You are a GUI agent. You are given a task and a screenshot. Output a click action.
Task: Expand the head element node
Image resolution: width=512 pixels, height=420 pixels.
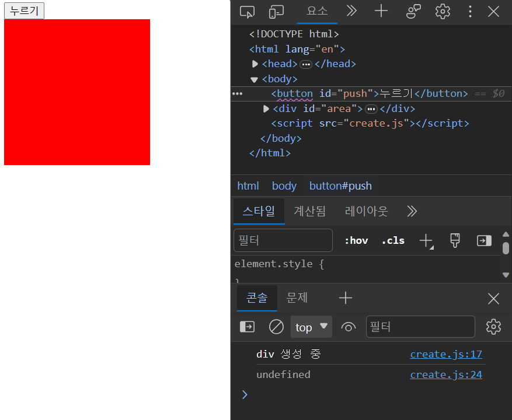(255, 64)
